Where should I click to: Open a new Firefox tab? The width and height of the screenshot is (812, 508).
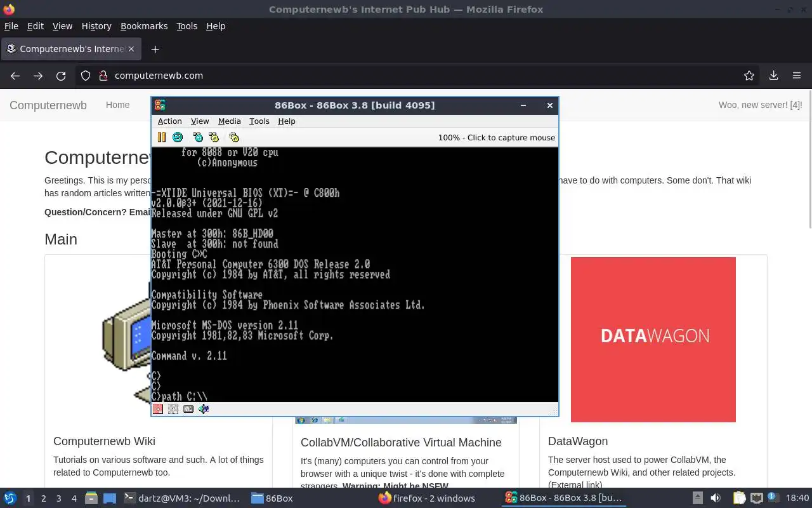[155, 49]
